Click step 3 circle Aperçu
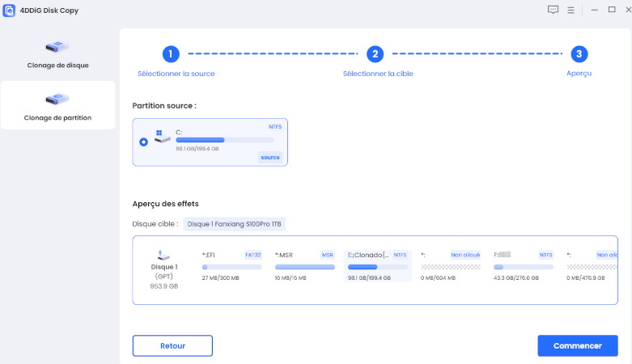Screen dimensions: 632x364 click(x=579, y=54)
